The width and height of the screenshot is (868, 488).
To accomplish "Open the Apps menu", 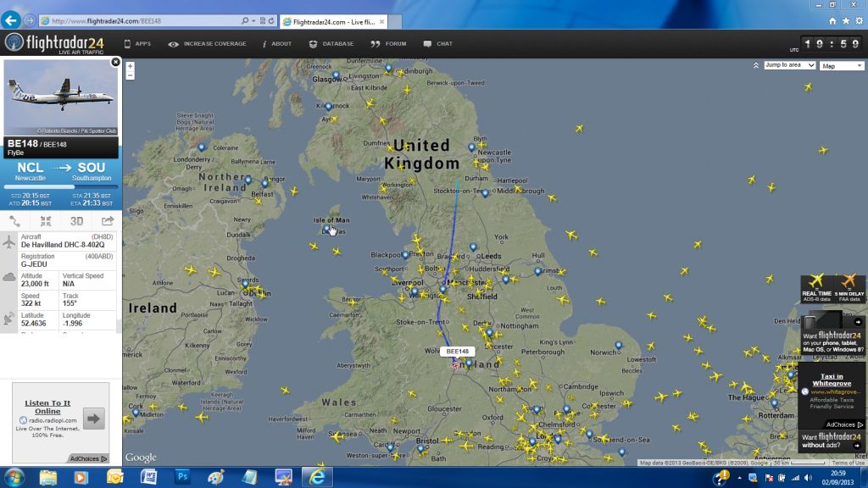I will pyautogui.click(x=137, y=44).
